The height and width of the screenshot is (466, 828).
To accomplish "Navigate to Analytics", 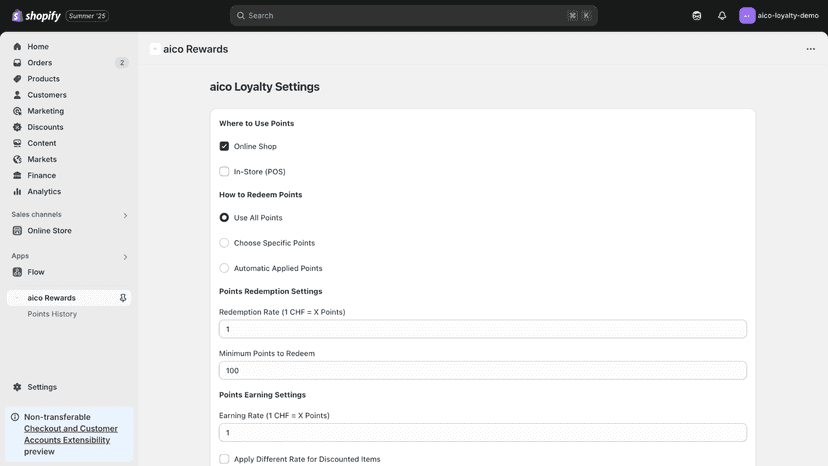I will 69,191.
